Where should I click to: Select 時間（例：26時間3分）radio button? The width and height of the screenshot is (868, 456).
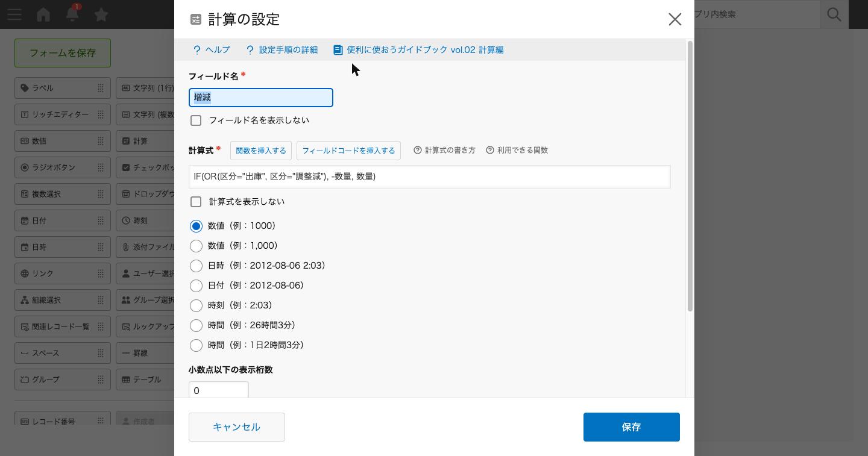tap(196, 325)
